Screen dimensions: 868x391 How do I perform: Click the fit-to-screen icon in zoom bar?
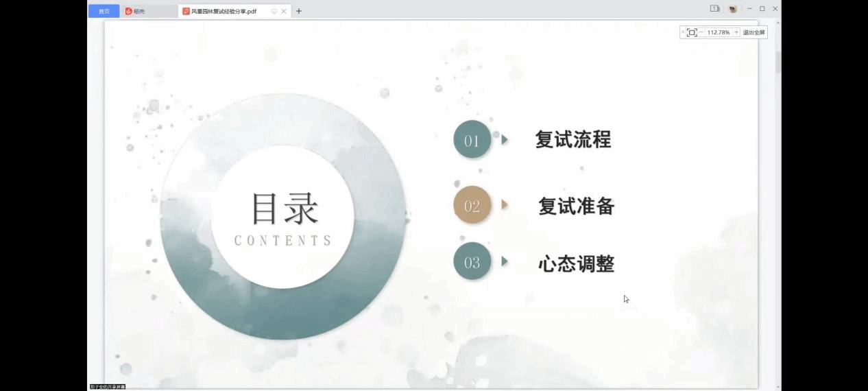[692, 32]
